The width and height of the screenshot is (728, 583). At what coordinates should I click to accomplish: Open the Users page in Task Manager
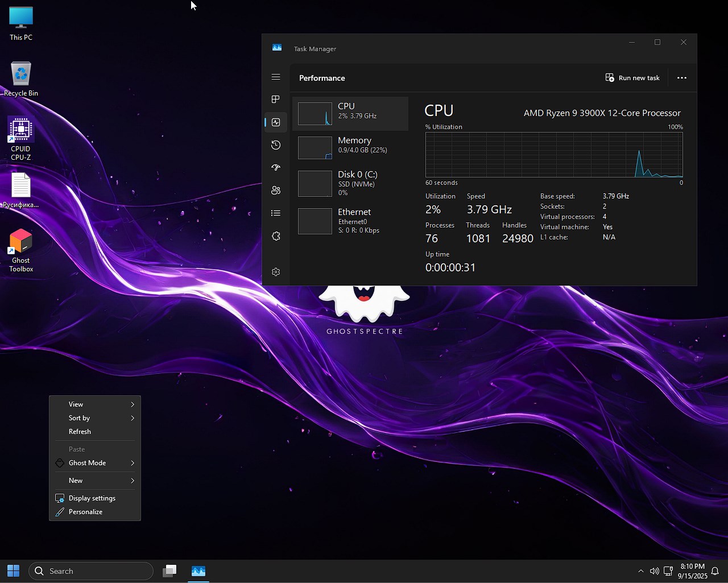(276, 190)
